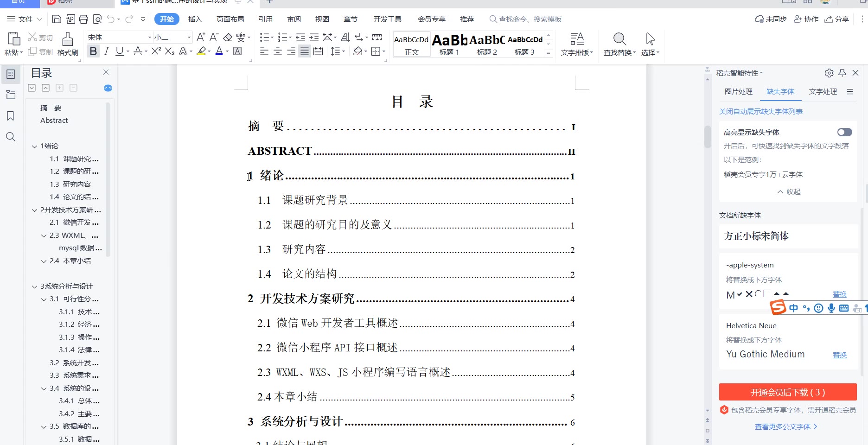The height and width of the screenshot is (445, 868).
Task: Click the command search field
Action: 526,19
